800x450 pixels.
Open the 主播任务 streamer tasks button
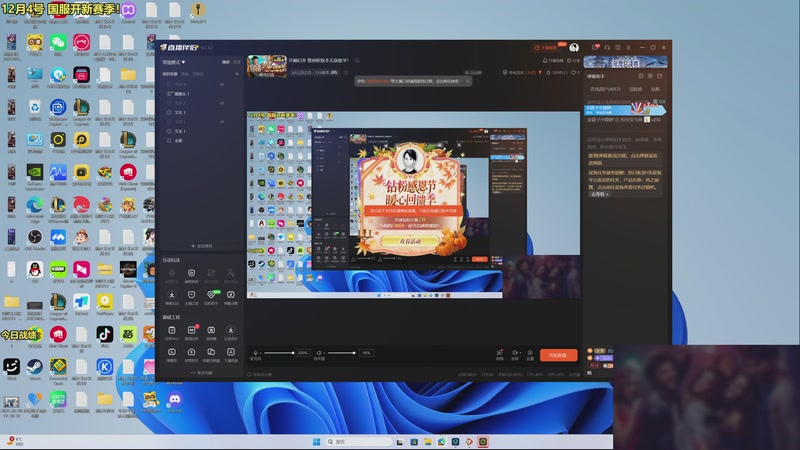tap(546, 47)
